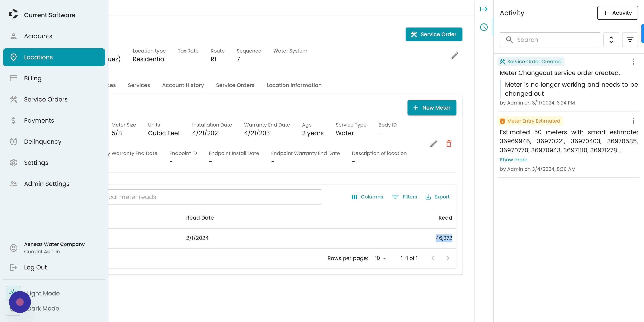This screenshot has width=644, height=322.
Task: Create a new Service Order
Action: (434, 34)
